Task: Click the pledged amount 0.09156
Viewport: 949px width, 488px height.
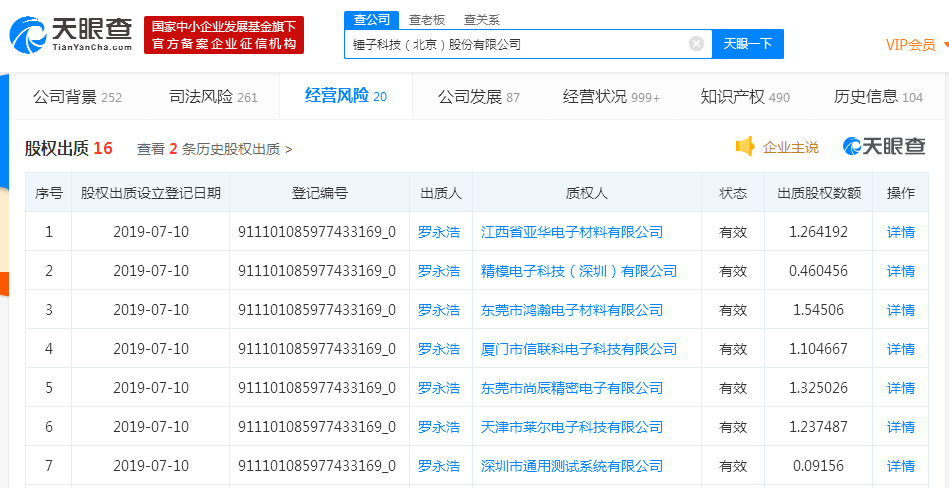Action: 819,466
